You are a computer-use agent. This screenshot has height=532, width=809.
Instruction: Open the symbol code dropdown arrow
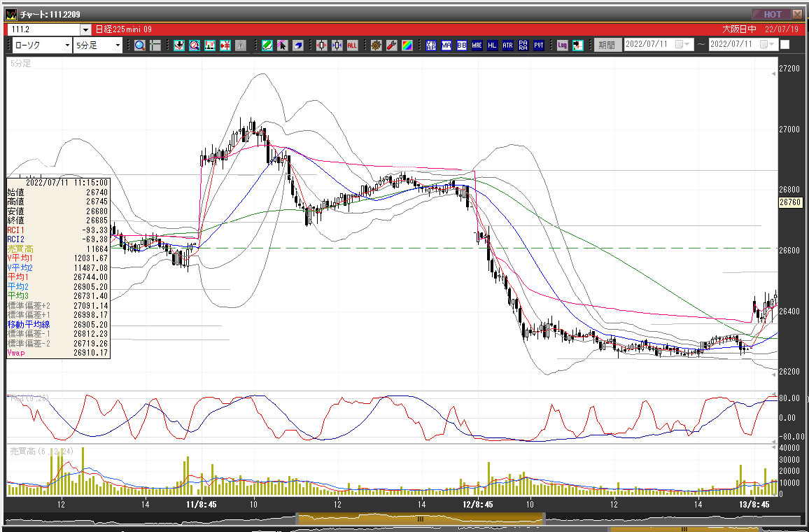pos(85,30)
